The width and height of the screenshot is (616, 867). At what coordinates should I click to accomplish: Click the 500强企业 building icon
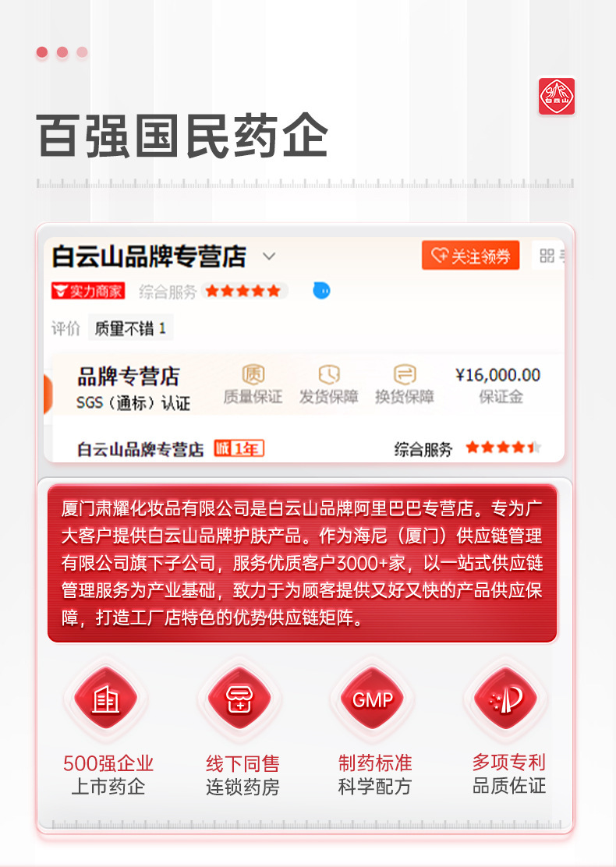[105, 699]
